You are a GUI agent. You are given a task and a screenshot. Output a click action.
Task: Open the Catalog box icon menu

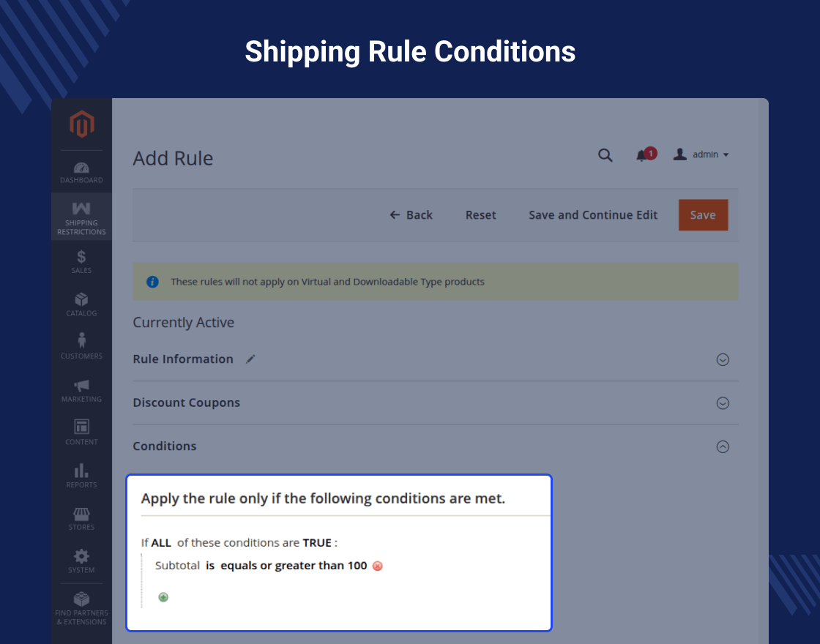81,304
